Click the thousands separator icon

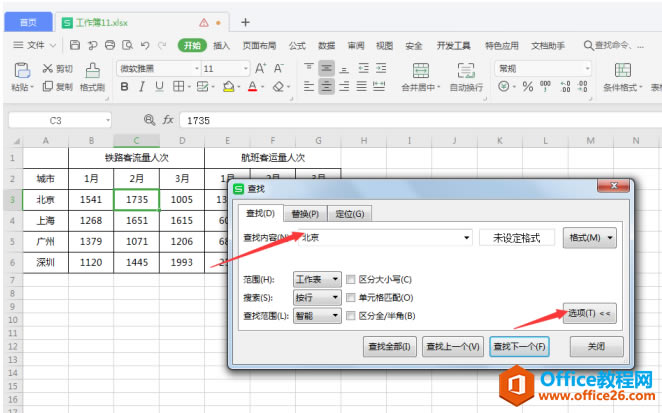point(545,87)
